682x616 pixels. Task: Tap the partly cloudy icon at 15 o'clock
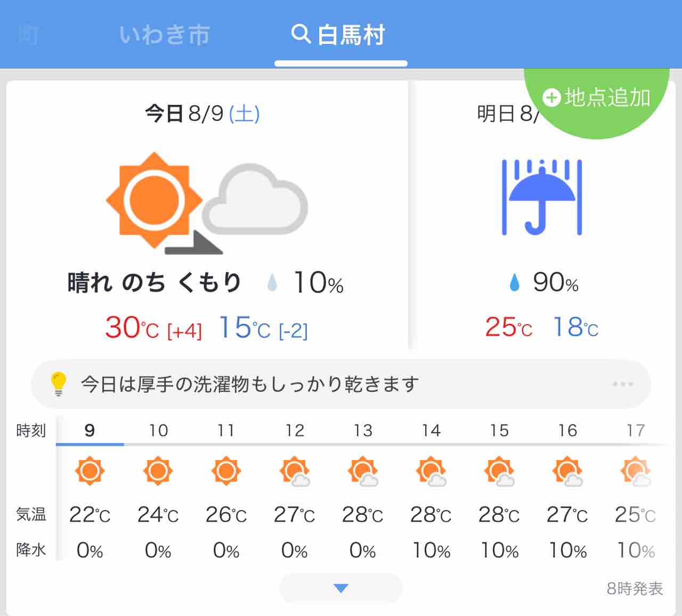pos(499,472)
